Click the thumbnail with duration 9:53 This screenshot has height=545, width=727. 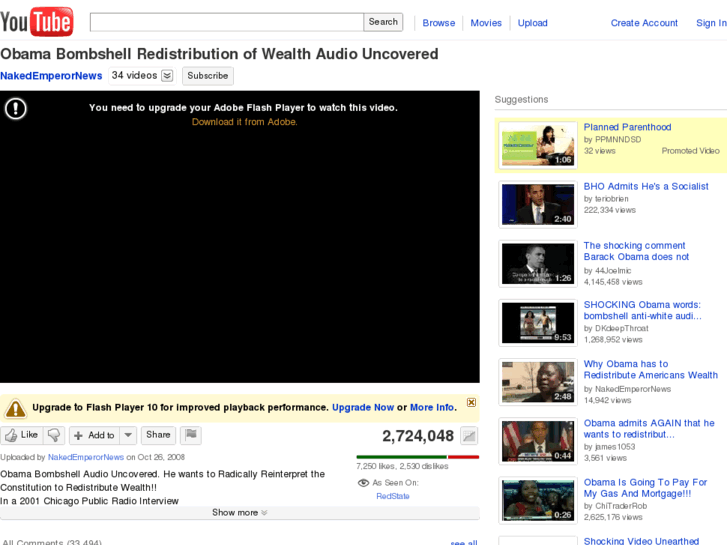click(538, 323)
